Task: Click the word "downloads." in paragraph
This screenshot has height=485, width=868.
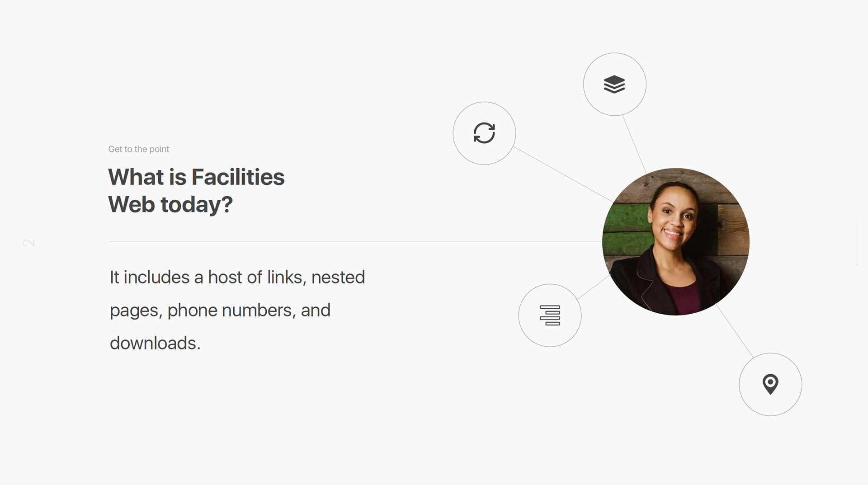Action: pos(155,343)
